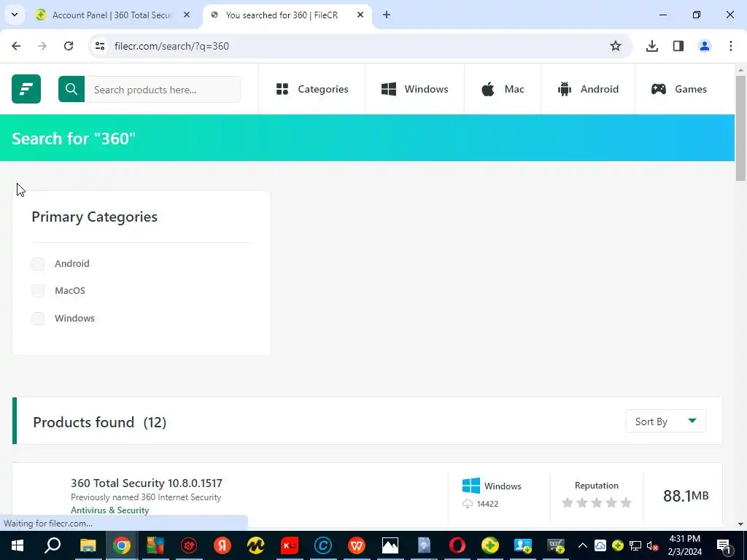Open the Chrome downloads icon
The width and height of the screenshot is (747, 560).
click(652, 46)
